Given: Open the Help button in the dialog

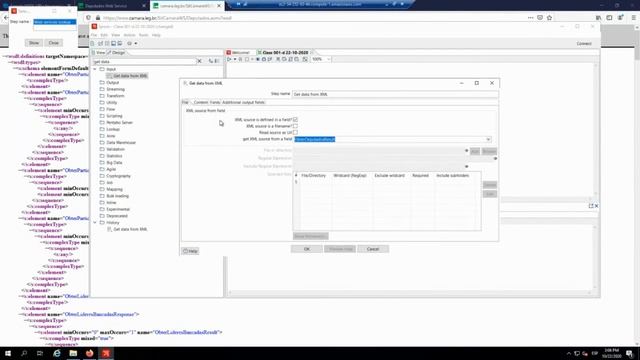Looking at the screenshot, I should [190, 251].
